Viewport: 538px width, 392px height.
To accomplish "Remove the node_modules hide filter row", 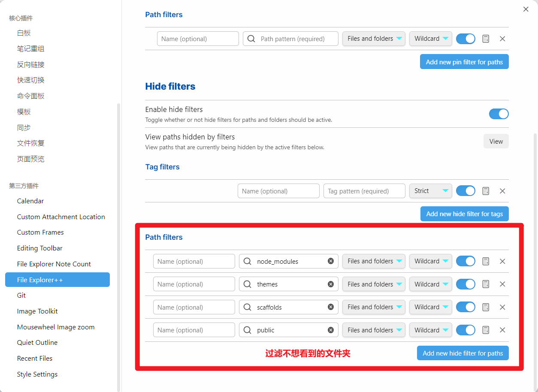I will click(x=502, y=261).
